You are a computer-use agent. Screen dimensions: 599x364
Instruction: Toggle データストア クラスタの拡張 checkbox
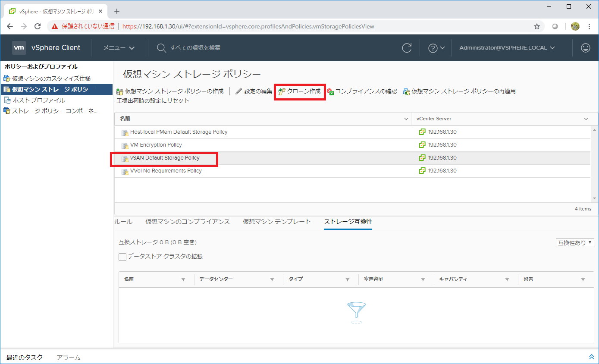(122, 257)
